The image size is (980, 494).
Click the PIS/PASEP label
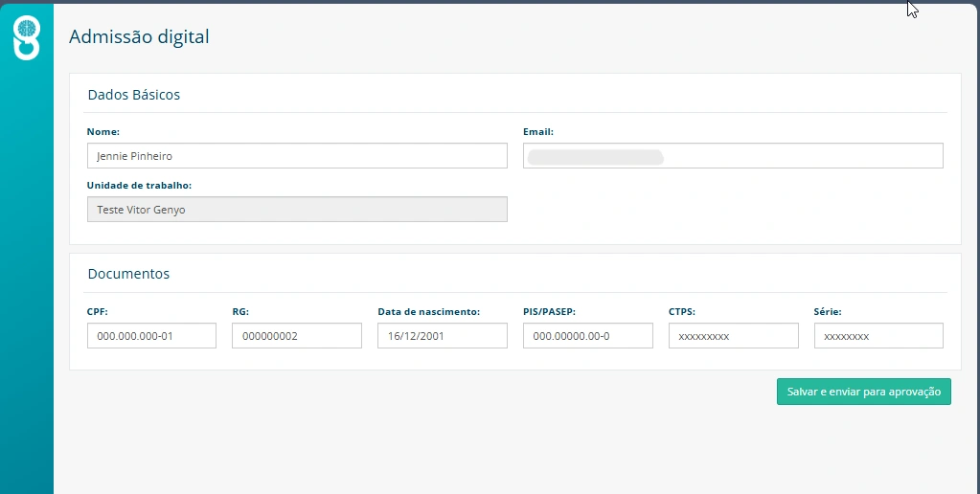tap(549, 311)
